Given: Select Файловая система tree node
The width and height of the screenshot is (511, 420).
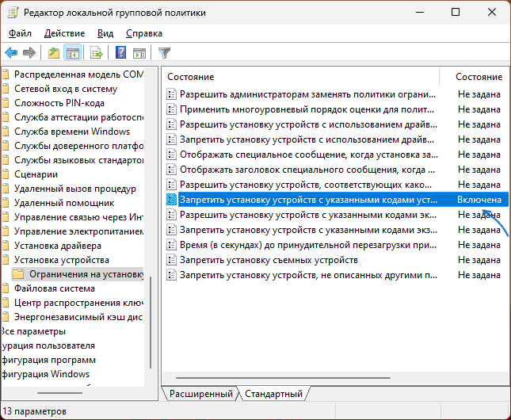Looking at the screenshot, I should (x=55, y=288).
